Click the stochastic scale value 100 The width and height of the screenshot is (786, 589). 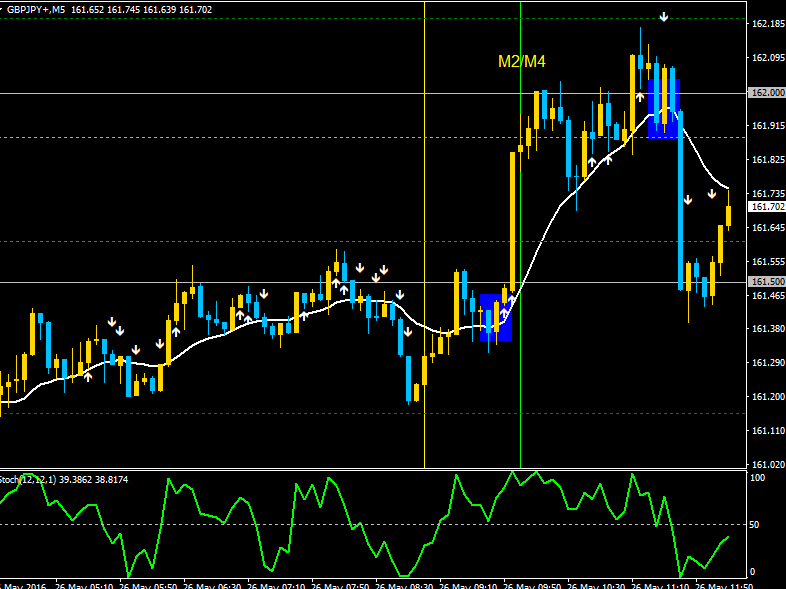tap(757, 478)
